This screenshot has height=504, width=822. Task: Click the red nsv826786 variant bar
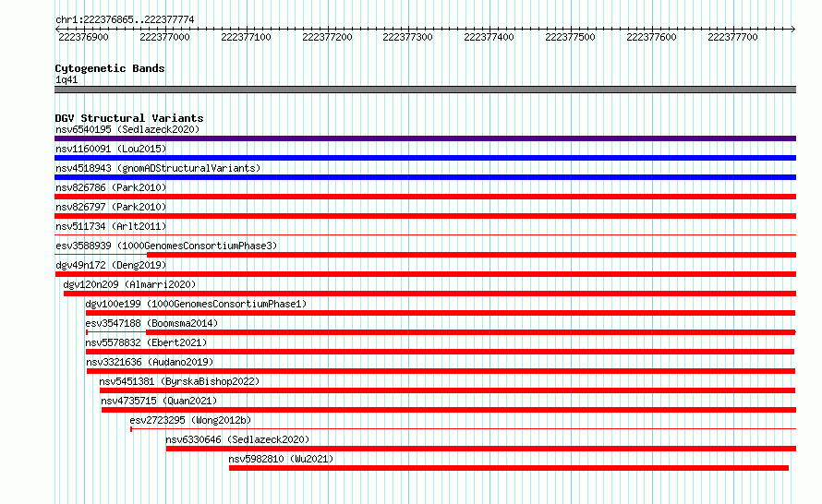pyautogui.click(x=425, y=197)
